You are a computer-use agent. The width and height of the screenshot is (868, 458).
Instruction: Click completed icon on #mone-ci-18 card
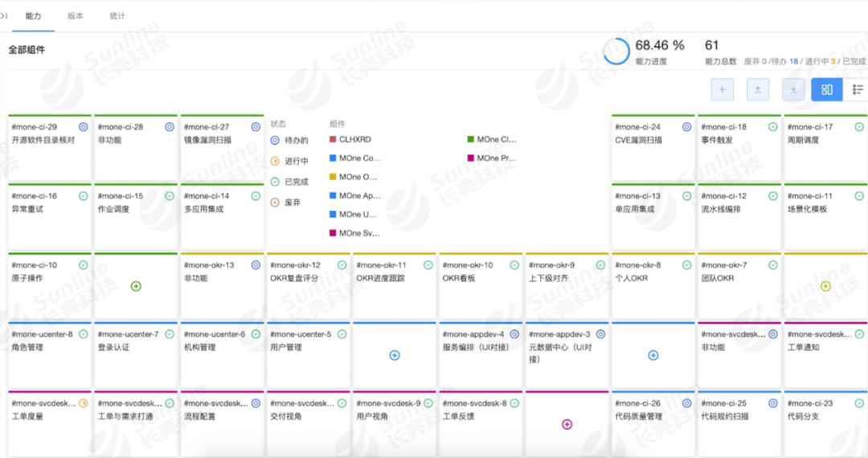coord(773,127)
